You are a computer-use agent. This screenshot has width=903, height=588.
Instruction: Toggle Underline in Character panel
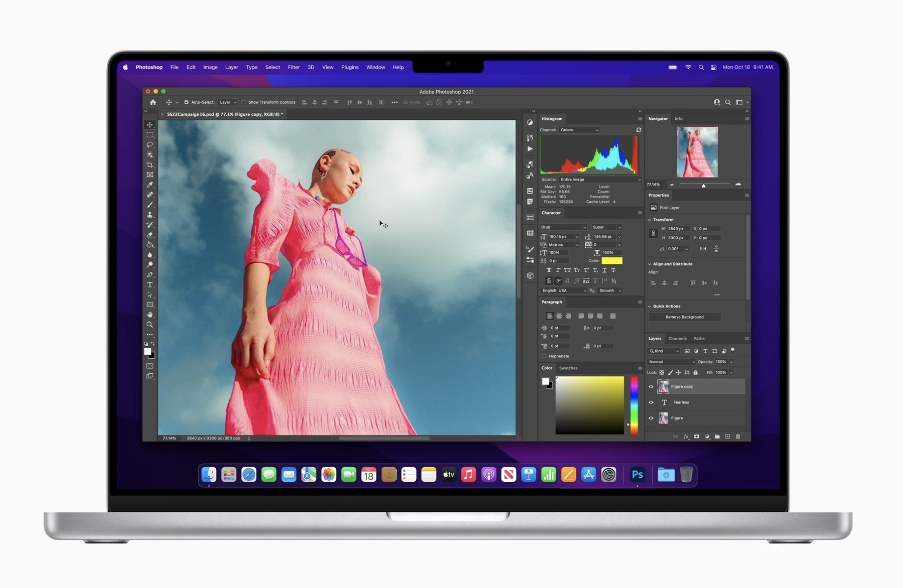pos(604,270)
